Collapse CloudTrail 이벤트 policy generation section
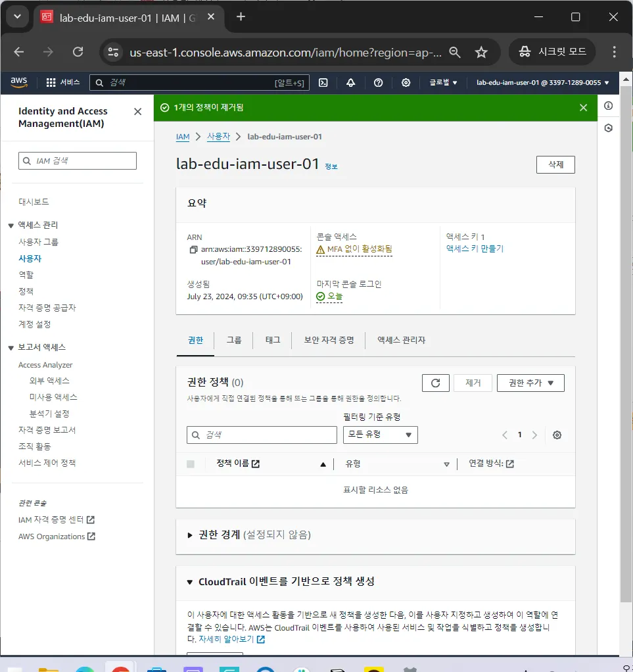The height and width of the screenshot is (672, 633). tap(190, 582)
